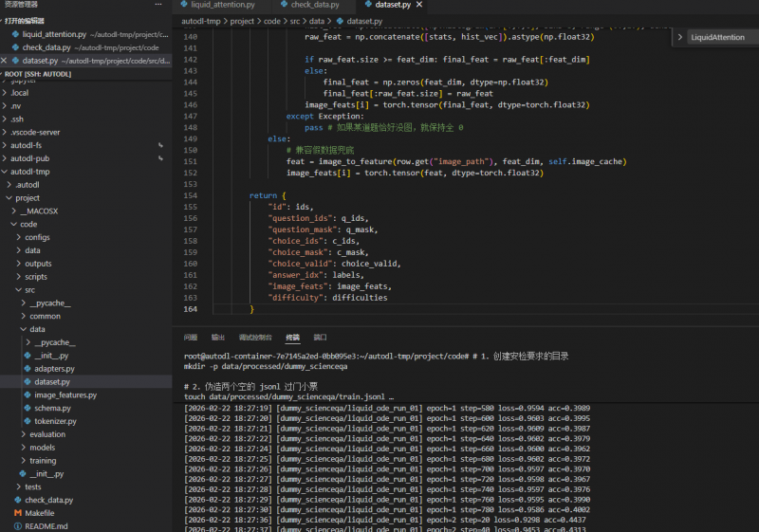Close dataset.py in open editors list
This screenshot has width=759, height=532.
pos(5,61)
